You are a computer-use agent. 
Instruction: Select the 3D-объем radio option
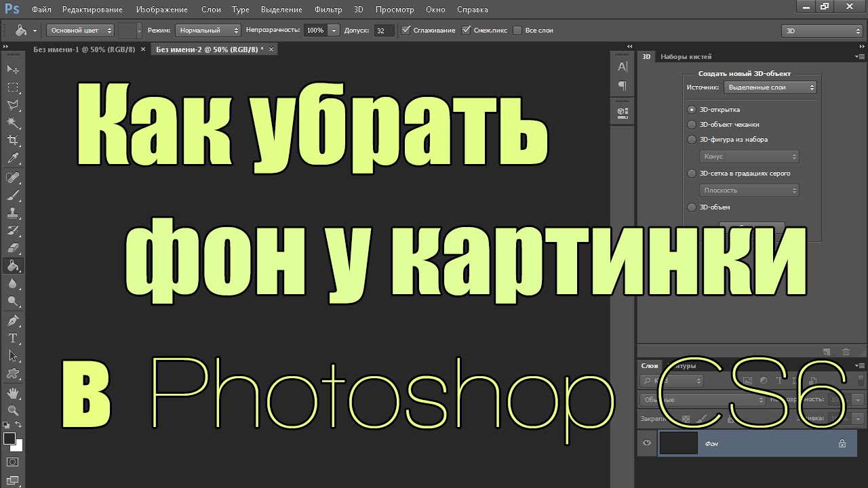(692, 207)
